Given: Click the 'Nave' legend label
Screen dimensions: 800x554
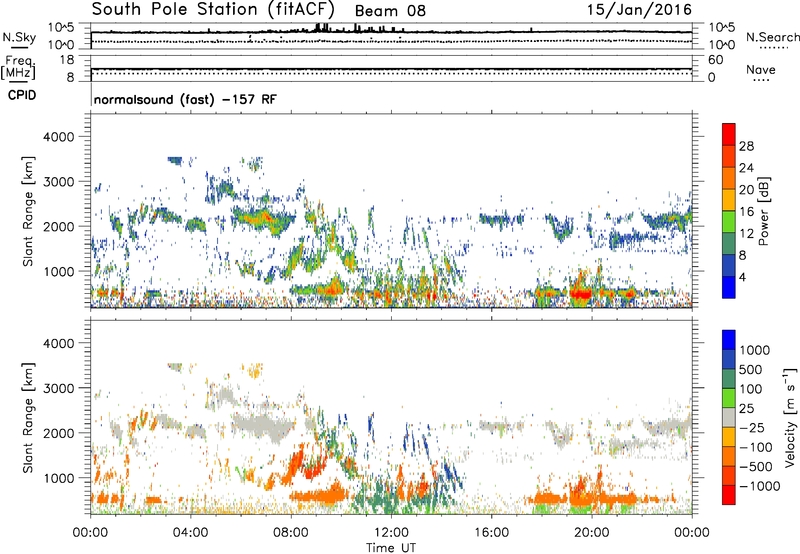Looking at the screenshot, I should (x=761, y=69).
